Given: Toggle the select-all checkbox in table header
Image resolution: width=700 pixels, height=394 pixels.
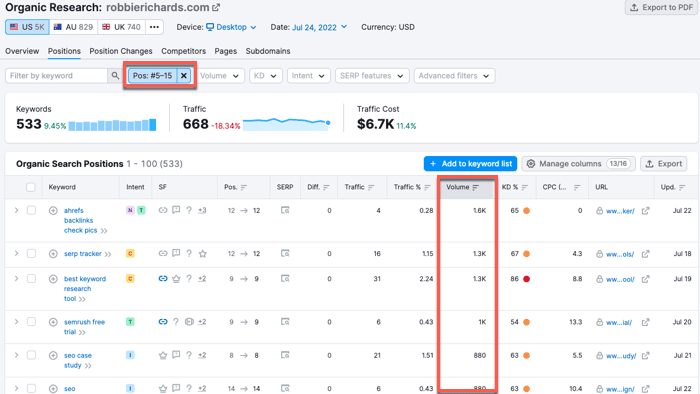Looking at the screenshot, I should [x=31, y=187].
